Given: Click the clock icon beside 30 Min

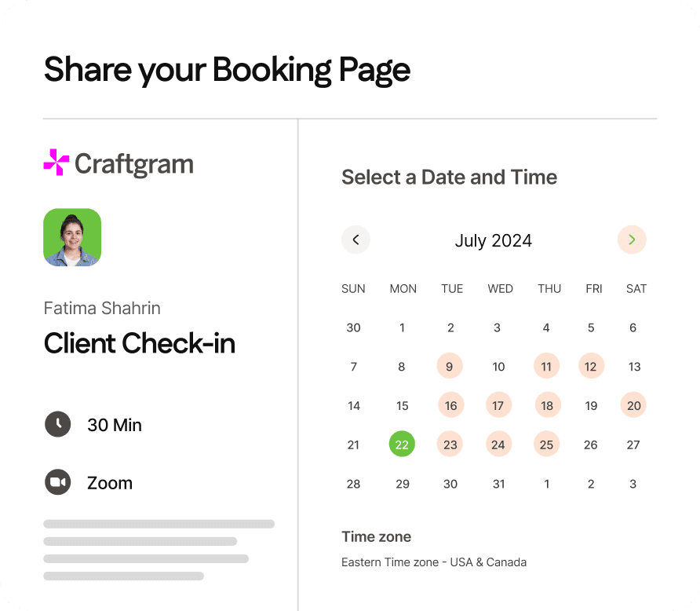Looking at the screenshot, I should (57, 424).
